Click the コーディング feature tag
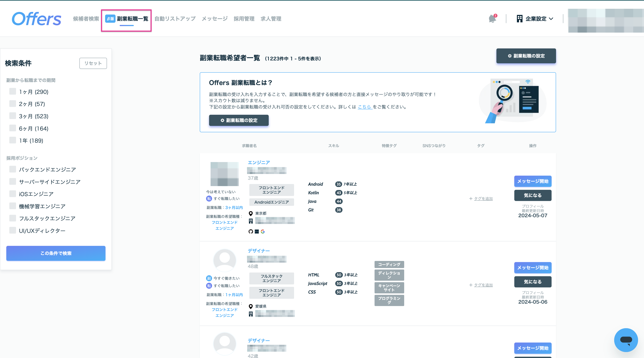The image size is (644, 358). 389,264
